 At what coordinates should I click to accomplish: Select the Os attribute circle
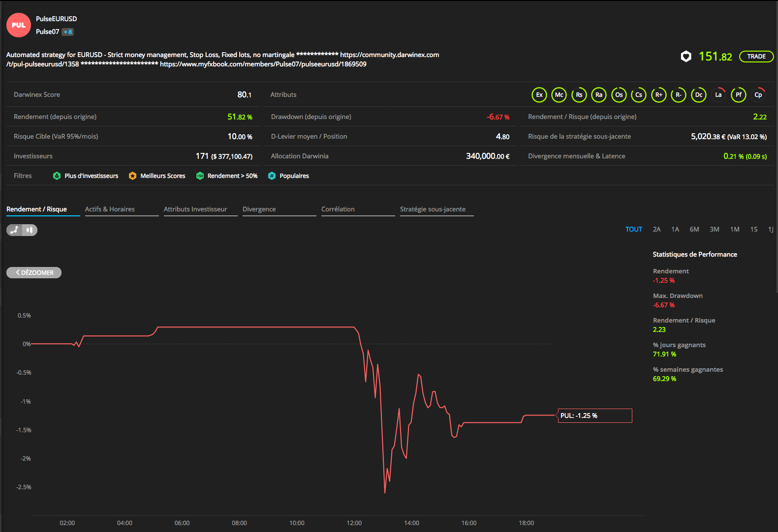tap(619, 95)
